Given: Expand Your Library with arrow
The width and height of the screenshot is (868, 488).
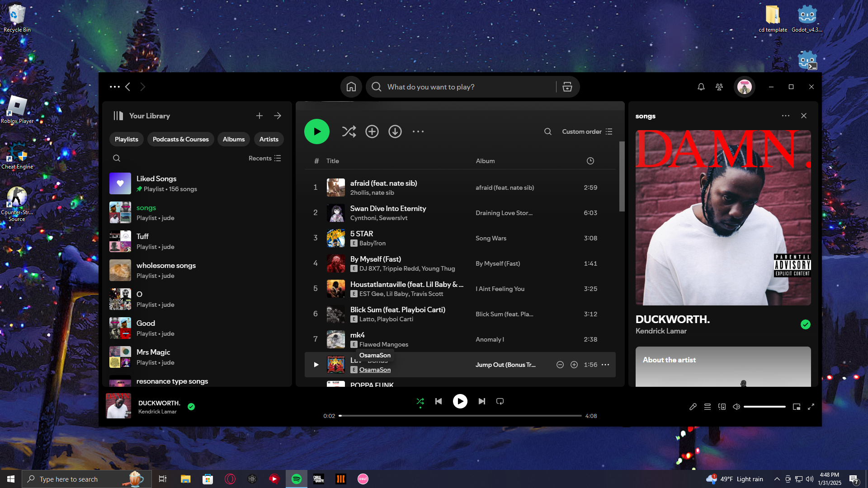Looking at the screenshot, I should coord(278,116).
